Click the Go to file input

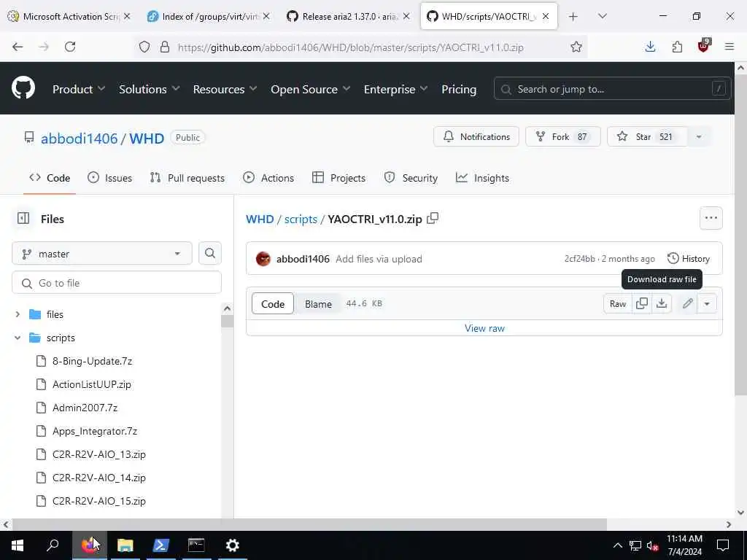click(x=117, y=283)
